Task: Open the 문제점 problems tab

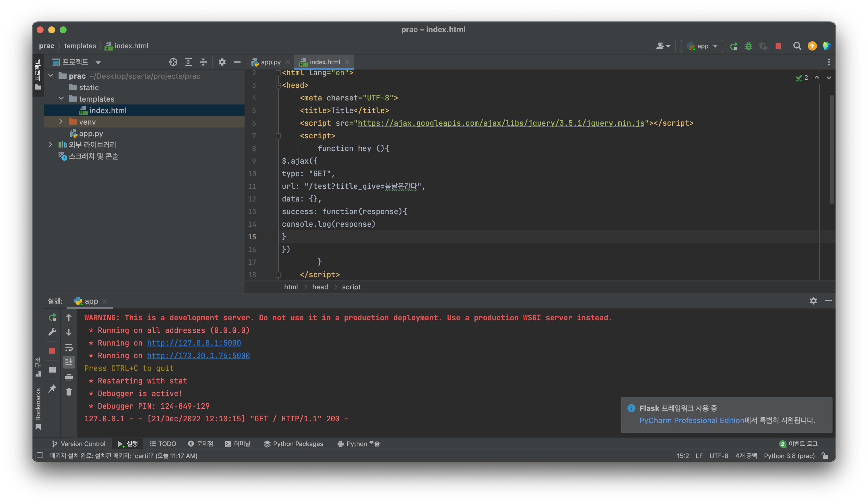Action: (x=200, y=444)
